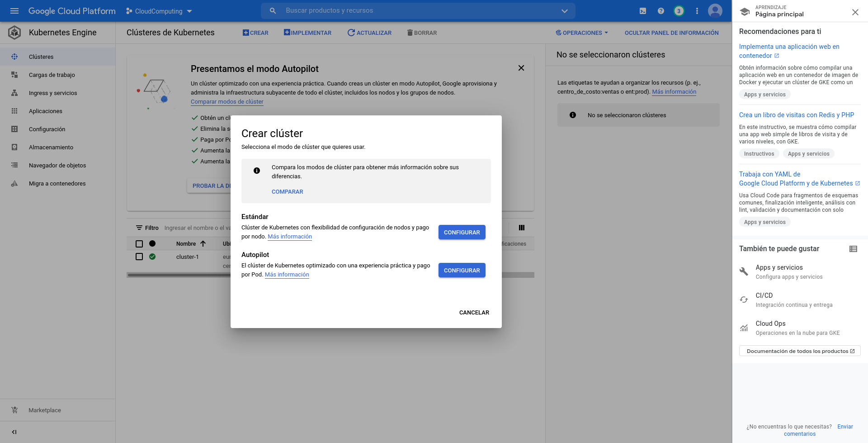Image resolution: width=868 pixels, height=443 pixels.
Task: Open Migra a contenedores
Action: coord(57,183)
